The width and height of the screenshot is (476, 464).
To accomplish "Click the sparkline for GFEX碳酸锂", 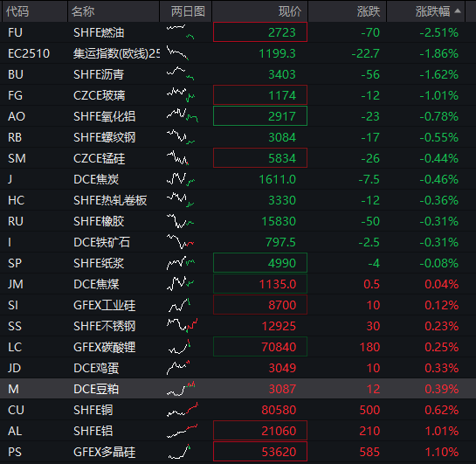I will (180, 347).
